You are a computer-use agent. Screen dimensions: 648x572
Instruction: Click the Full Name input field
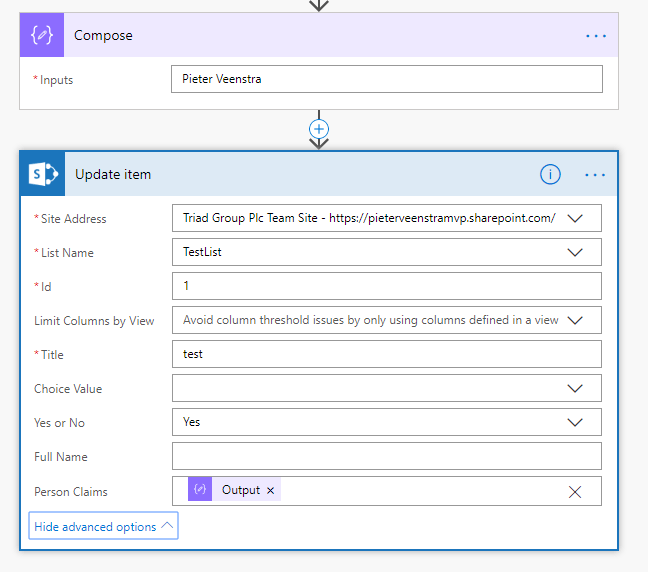click(387, 456)
